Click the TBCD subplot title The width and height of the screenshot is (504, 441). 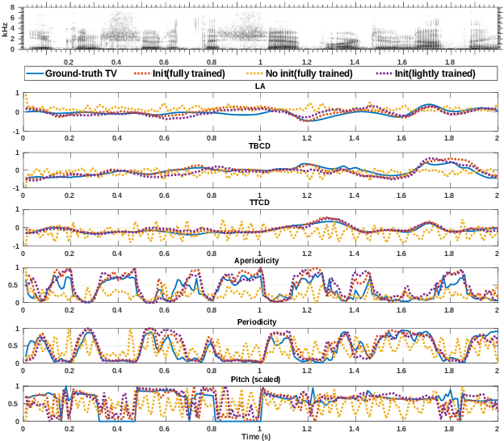pos(260,144)
